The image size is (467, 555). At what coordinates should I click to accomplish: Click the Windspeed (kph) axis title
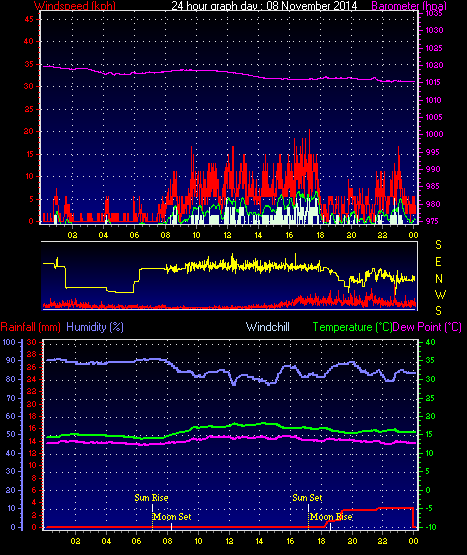pos(75,6)
